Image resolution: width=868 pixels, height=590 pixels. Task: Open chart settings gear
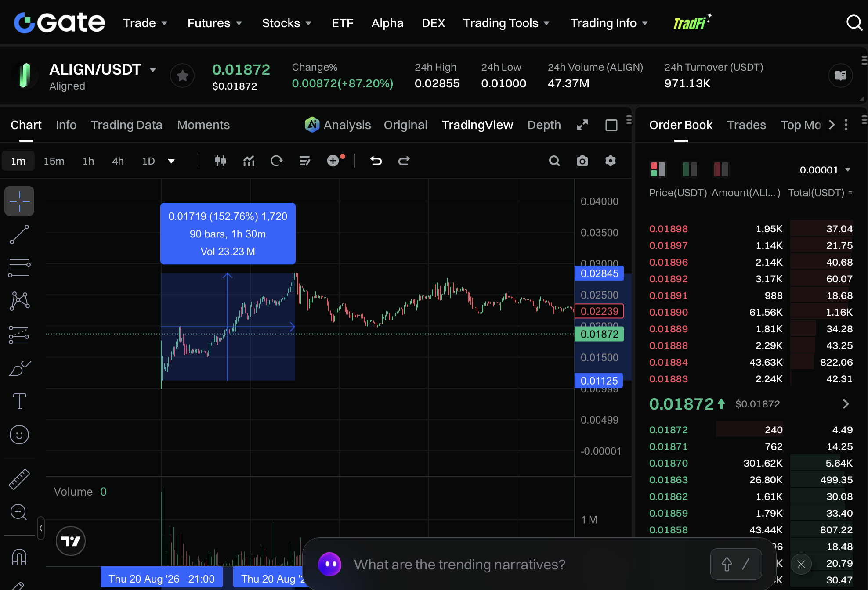[x=611, y=161]
